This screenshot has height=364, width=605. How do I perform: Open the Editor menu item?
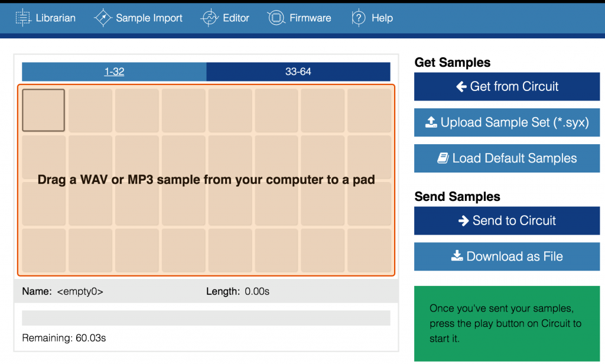tap(236, 18)
